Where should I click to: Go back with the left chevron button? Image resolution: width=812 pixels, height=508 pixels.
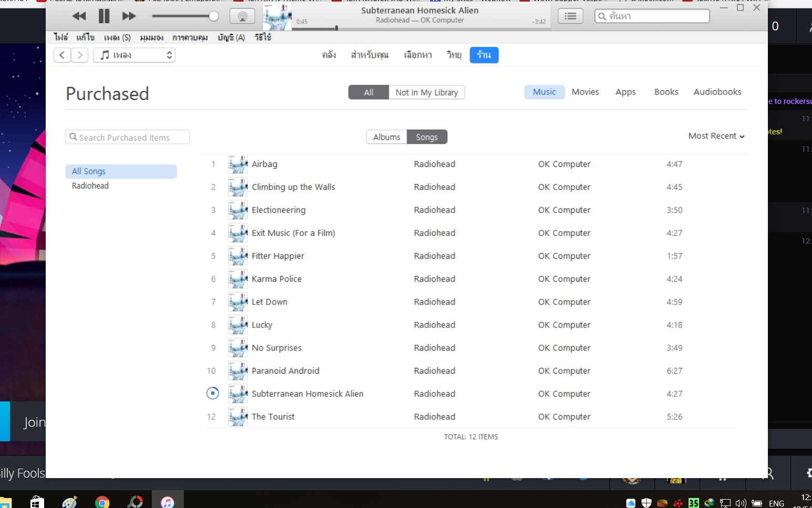coord(62,55)
